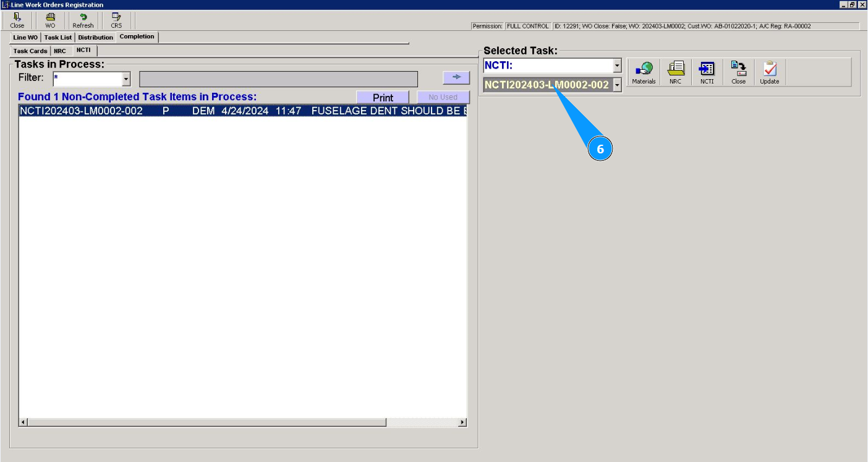
Task: Click the Print button
Action: [x=383, y=98]
